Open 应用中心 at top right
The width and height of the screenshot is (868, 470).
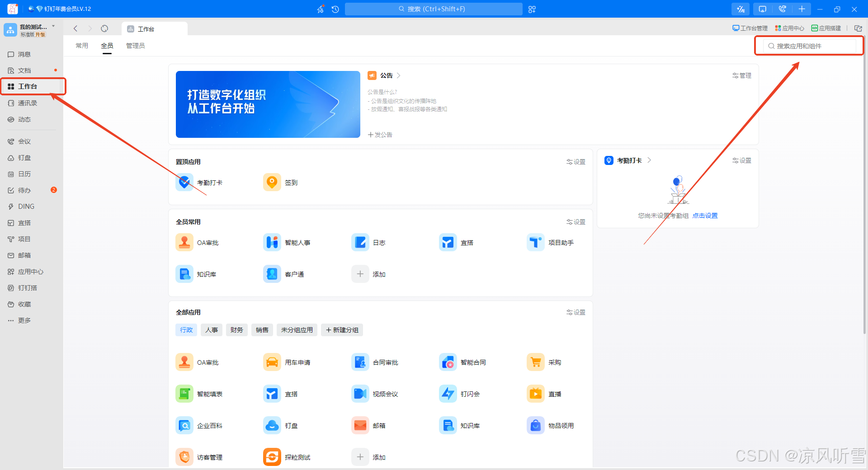789,28
